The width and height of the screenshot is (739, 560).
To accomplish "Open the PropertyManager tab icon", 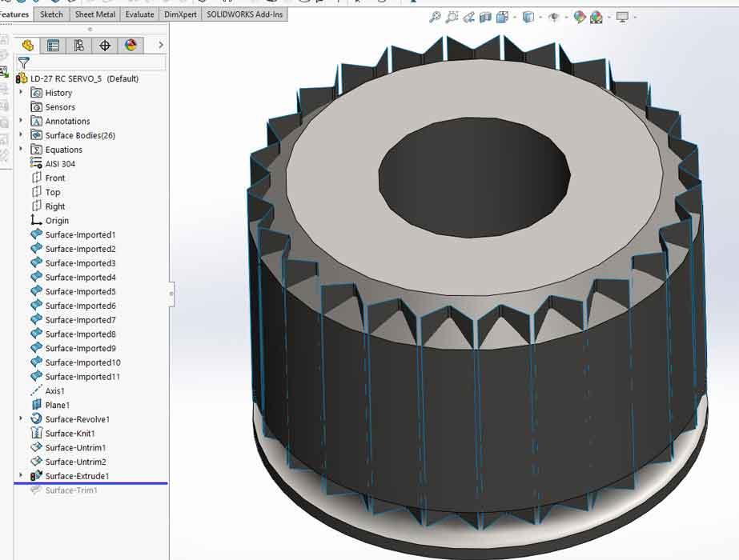I will (54, 46).
